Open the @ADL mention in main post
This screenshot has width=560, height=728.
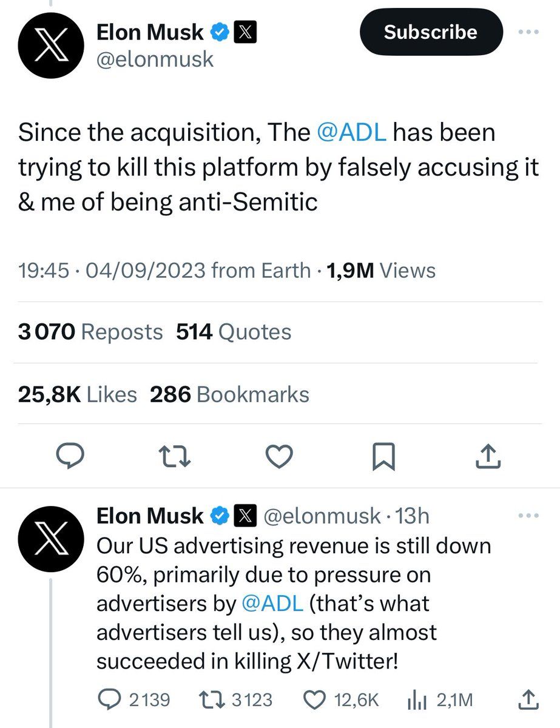[x=352, y=133]
